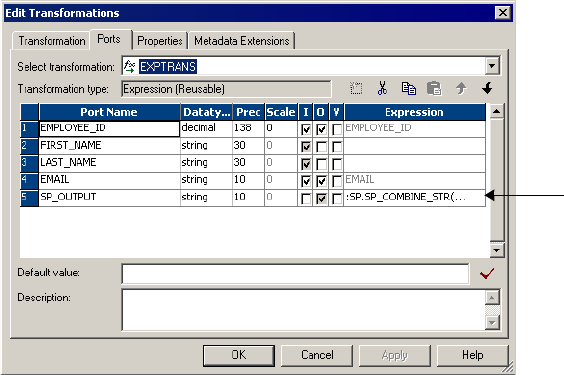This screenshot has width=564, height=375.
Task: Toggle the Input checkbox for EMAIL
Action: point(306,181)
